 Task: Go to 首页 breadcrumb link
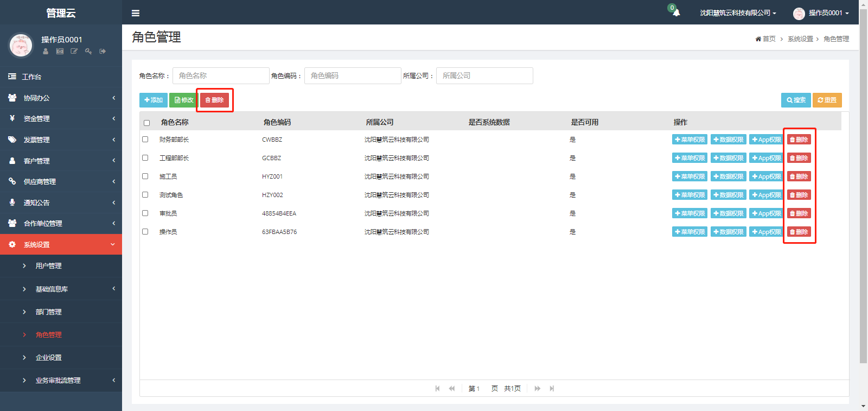pos(765,39)
